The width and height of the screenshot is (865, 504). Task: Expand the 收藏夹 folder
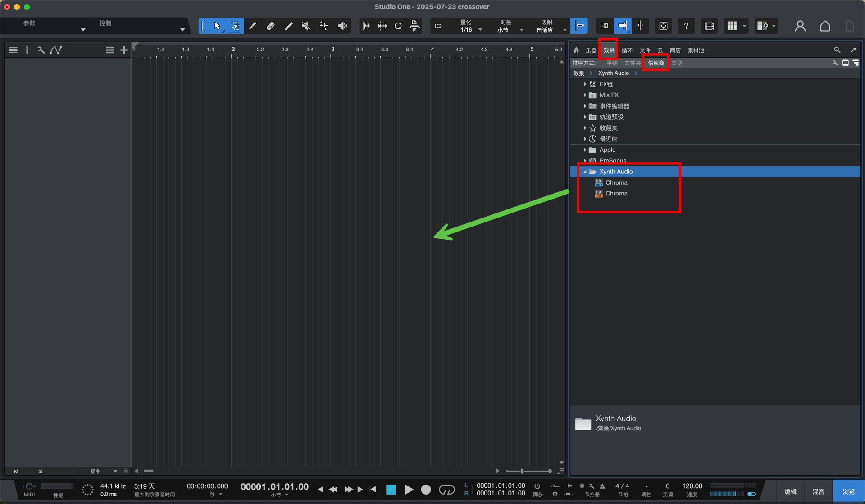point(585,128)
